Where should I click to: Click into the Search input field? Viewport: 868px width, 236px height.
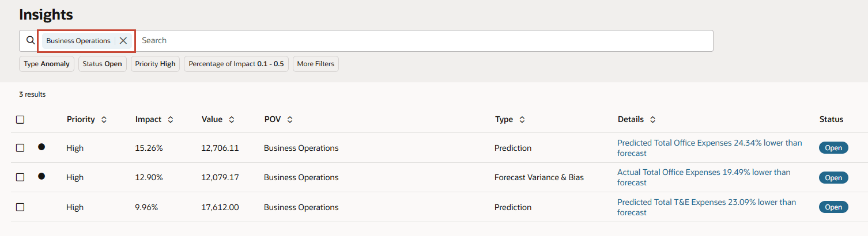pos(424,41)
